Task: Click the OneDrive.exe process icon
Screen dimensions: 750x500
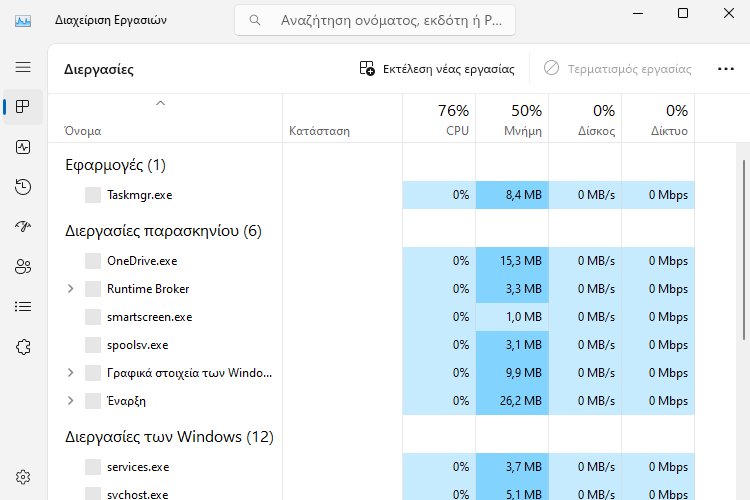Action: [93, 261]
